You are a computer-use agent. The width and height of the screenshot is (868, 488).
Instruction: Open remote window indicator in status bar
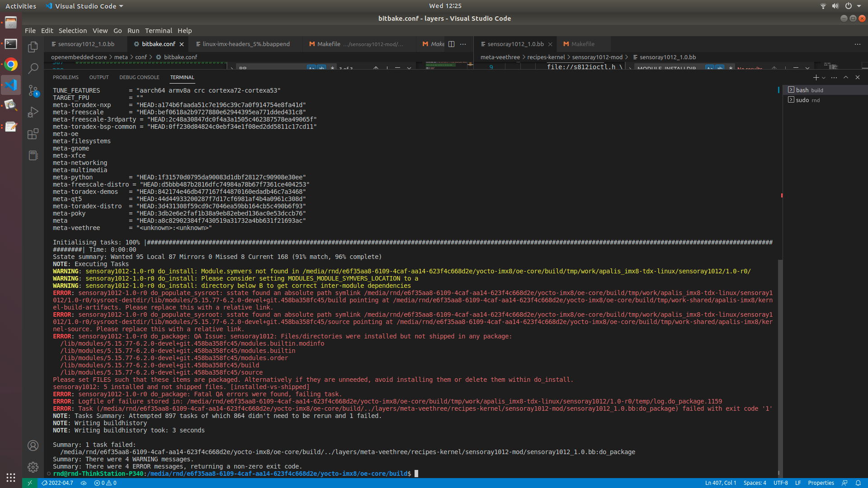[30, 483]
